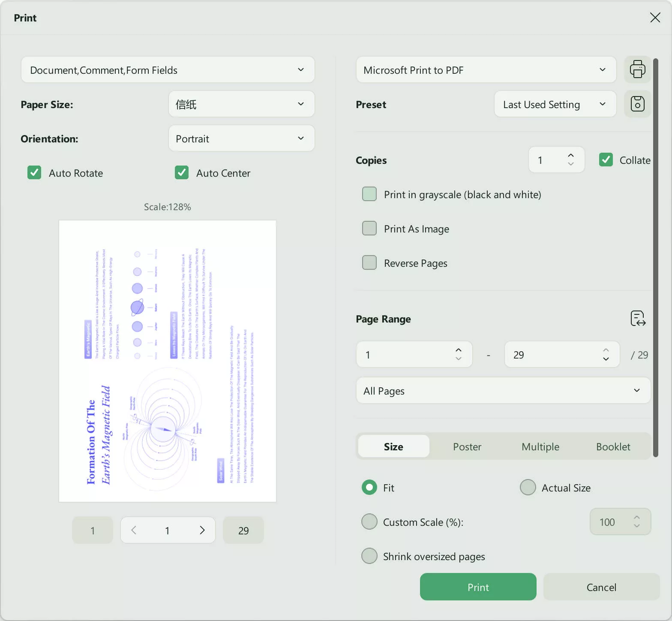Increase the copies count by one

pyautogui.click(x=570, y=156)
